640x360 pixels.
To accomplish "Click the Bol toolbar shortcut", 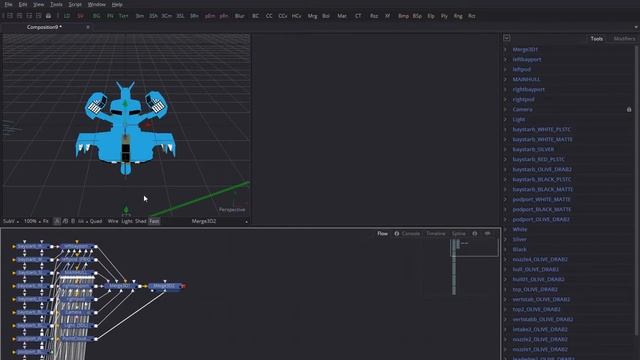I will click(326, 16).
